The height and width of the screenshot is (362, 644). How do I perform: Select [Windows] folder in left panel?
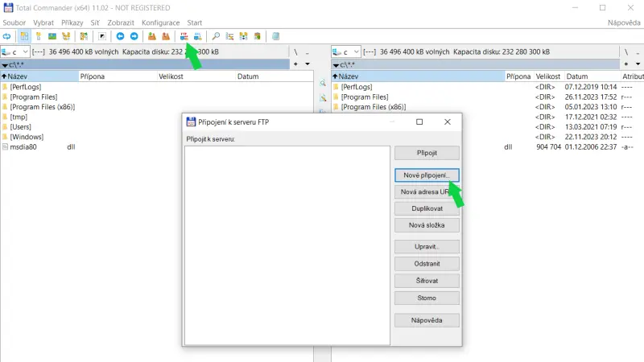coord(27,137)
